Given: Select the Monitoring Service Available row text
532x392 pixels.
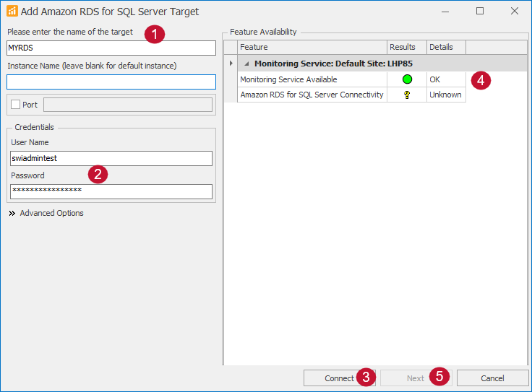Looking at the screenshot, I should 288,79.
